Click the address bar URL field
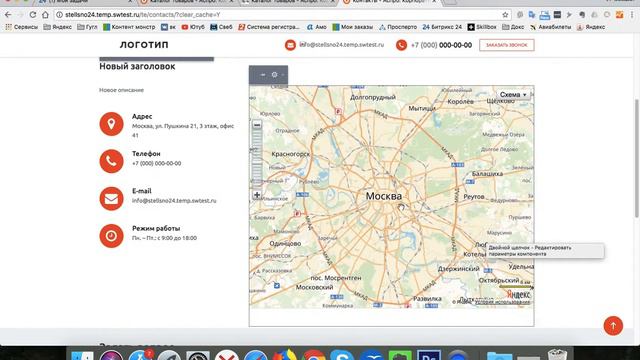The image size is (640, 360). point(282,15)
